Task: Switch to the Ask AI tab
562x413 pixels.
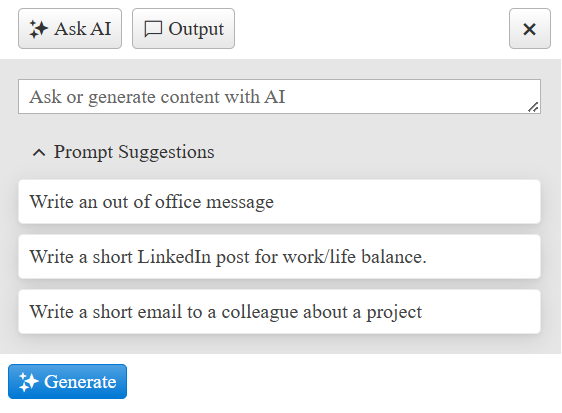Action: tap(70, 29)
